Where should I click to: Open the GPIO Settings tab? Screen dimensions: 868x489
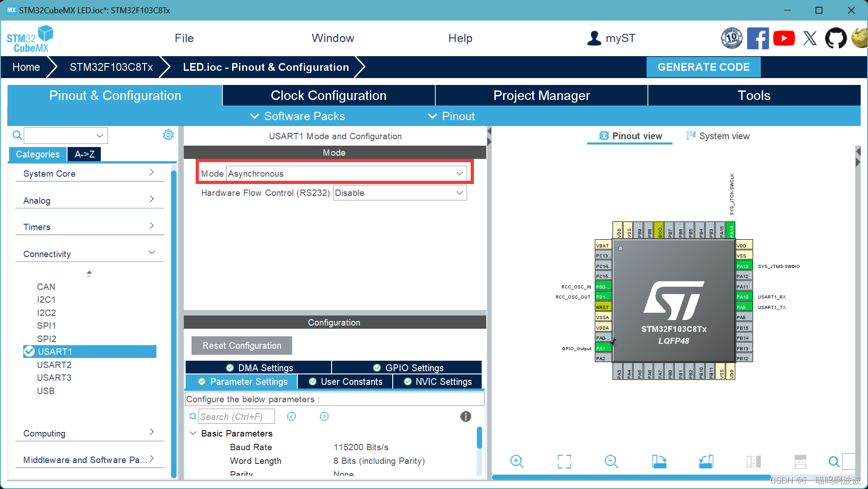point(407,368)
